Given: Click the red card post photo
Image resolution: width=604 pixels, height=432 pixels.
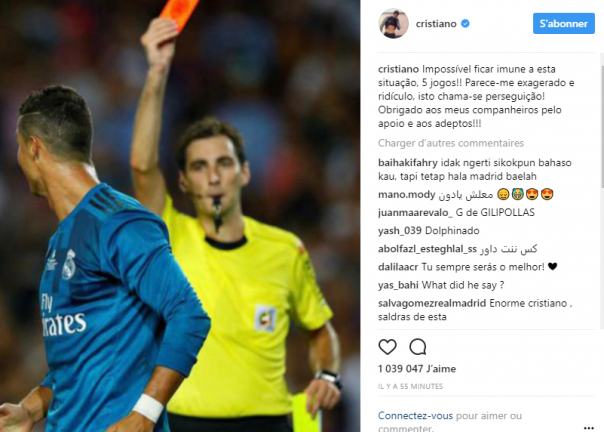Looking at the screenshot, I should (x=180, y=216).
